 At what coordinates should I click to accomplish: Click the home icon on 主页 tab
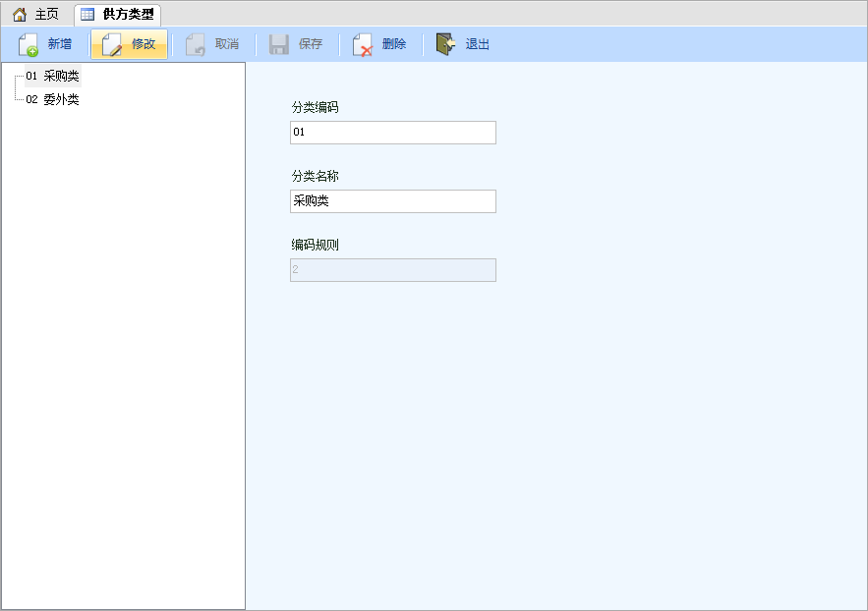[20, 15]
